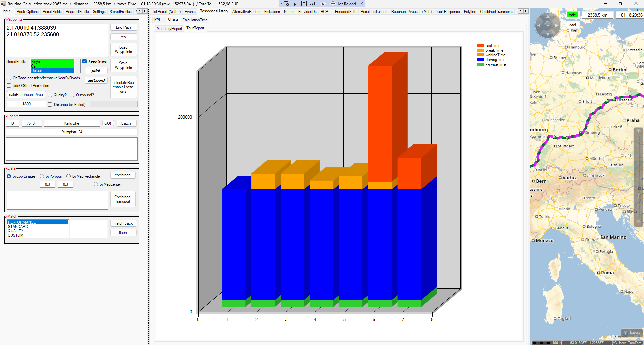Uncheck the keep layers checkbox

click(x=85, y=61)
